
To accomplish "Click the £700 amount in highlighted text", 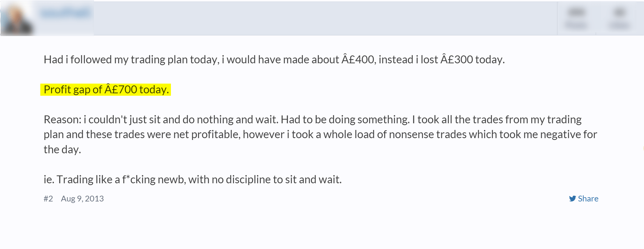I will click(121, 90).
